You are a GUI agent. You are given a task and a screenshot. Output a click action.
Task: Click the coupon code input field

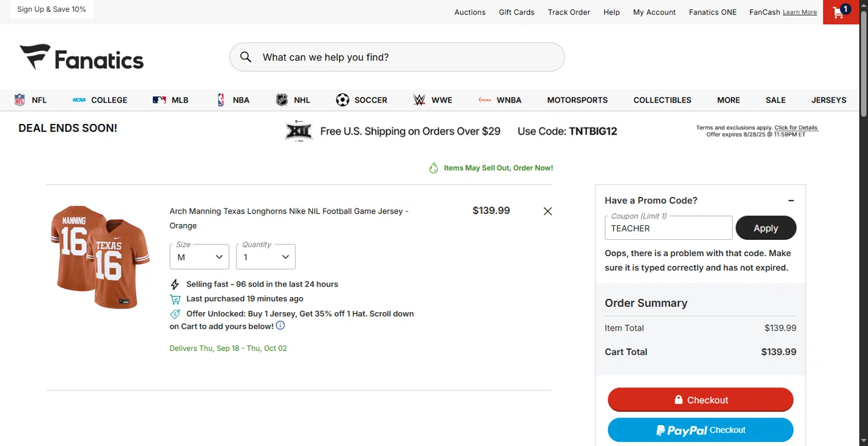[x=668, y=228]
